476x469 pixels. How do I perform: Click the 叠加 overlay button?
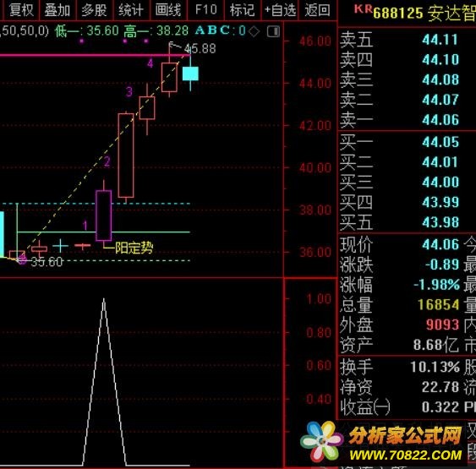click(57, 10)
